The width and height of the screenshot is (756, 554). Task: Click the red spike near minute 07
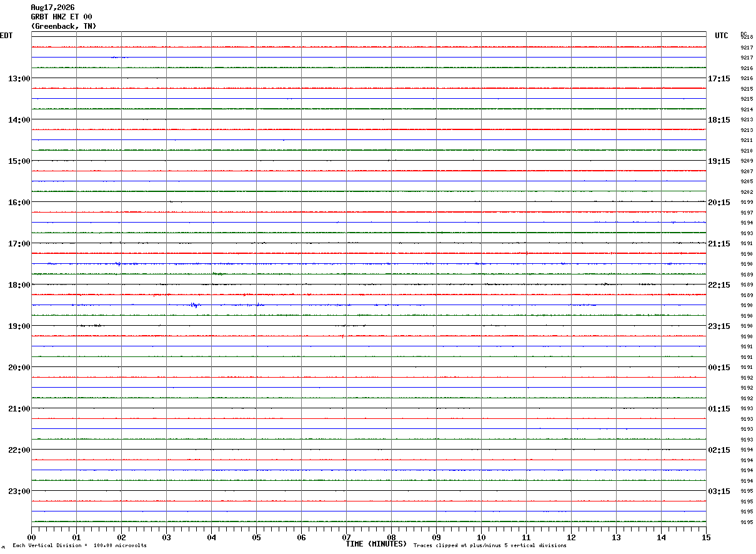tap(342, 336)
